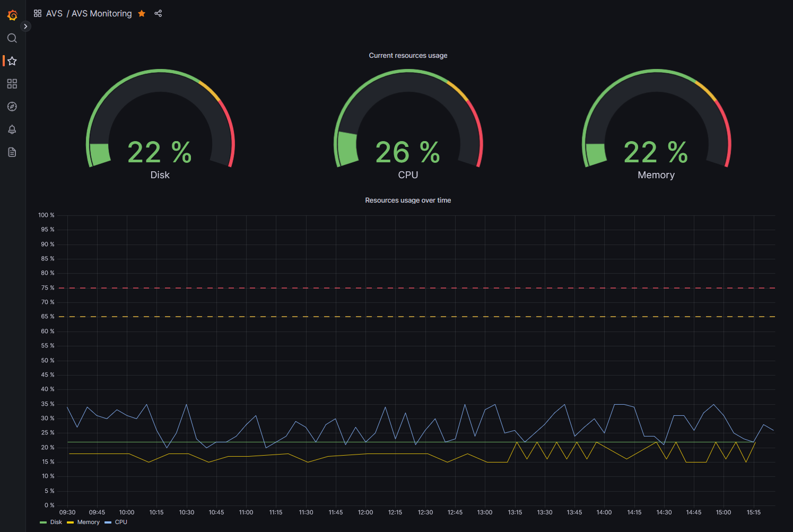Click the 14:00 time axis label
This screenshot has width=793, height=532.
pyautogui.click(x=604, y=512)
